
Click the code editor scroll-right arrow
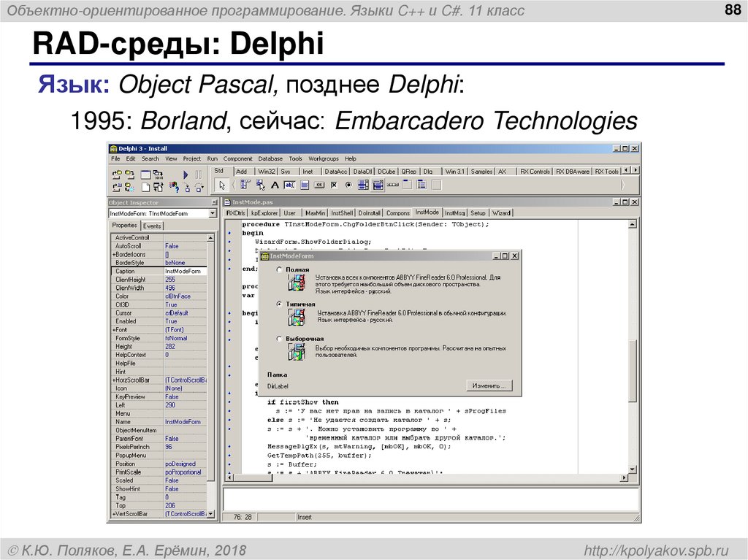[x=624, y=477]
